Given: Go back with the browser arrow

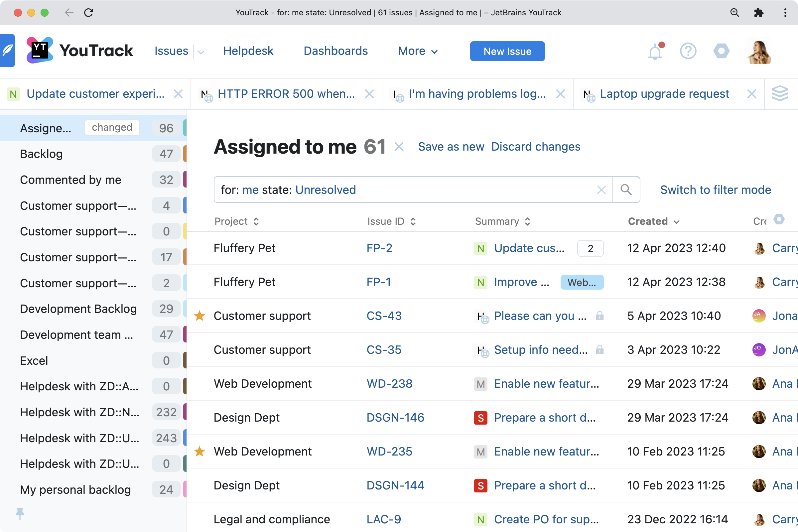Looking at the screenshot, I should [x=69, y=13].
